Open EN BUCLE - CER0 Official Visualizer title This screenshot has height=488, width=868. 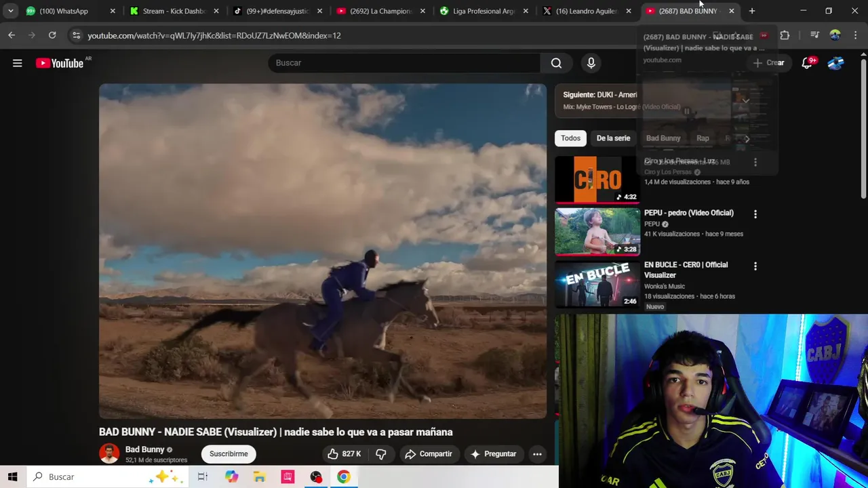click(686, 270)
